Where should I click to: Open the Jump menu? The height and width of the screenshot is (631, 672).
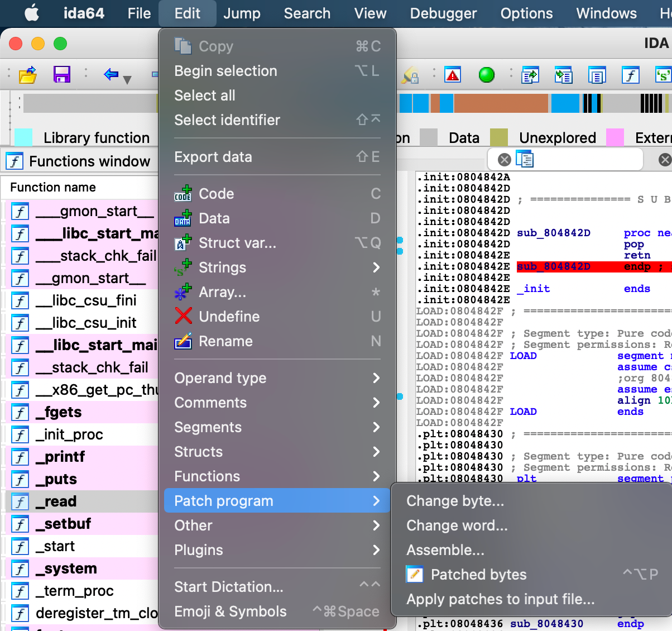tap(242, 13)
